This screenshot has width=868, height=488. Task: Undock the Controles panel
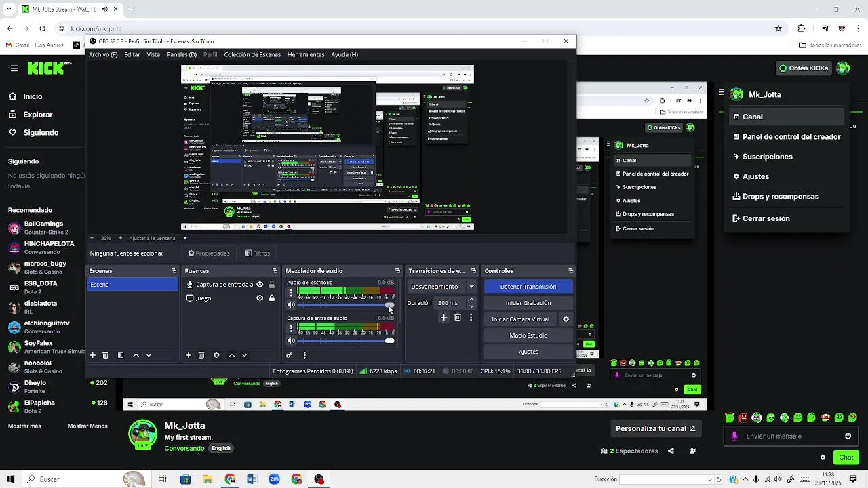point(570,271)
